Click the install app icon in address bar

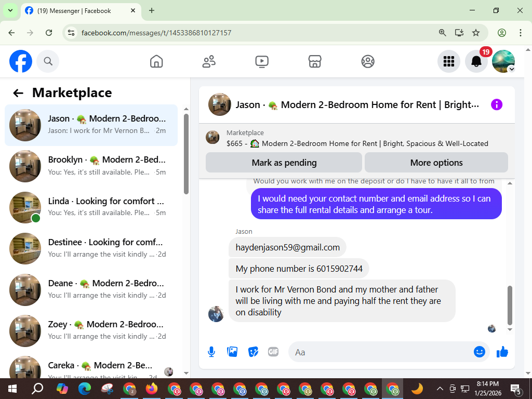[459, 33]
